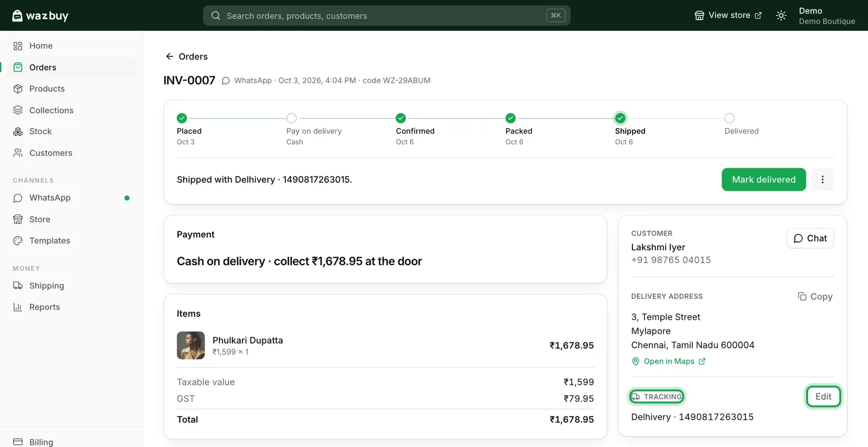The image size is (868, 447).
Task: Open address in Maps
Action: click(668, 361)
